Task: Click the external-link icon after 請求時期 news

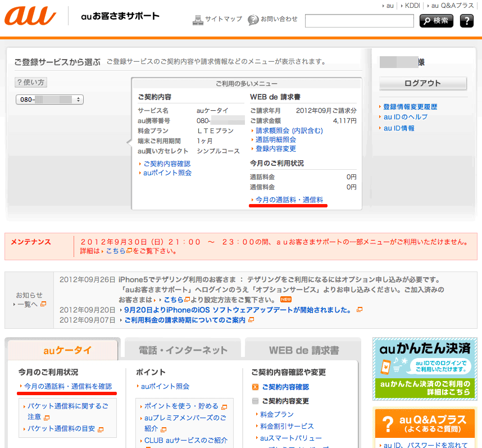Action: 251,320
